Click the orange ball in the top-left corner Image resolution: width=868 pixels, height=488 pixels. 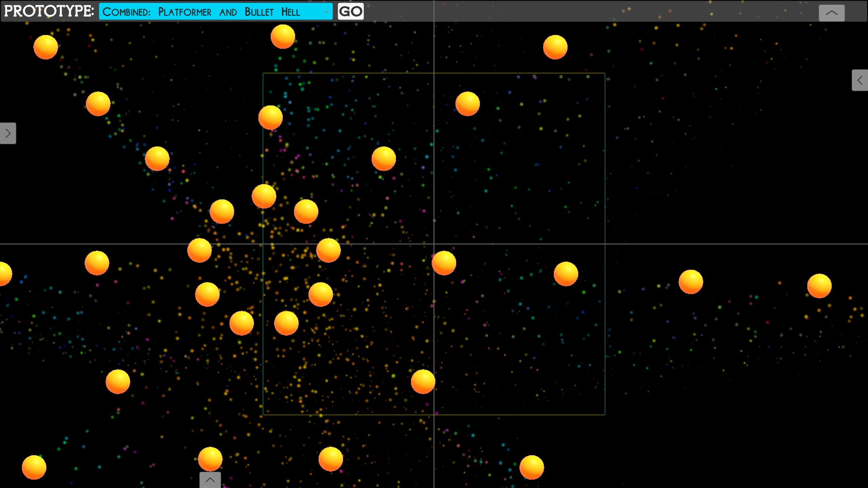tap(45, 47)
